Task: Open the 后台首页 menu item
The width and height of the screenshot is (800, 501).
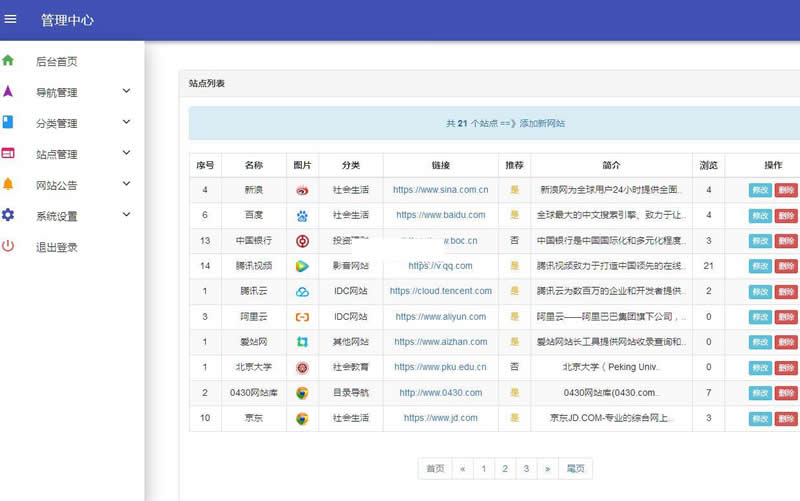Action: pos(57,62)
